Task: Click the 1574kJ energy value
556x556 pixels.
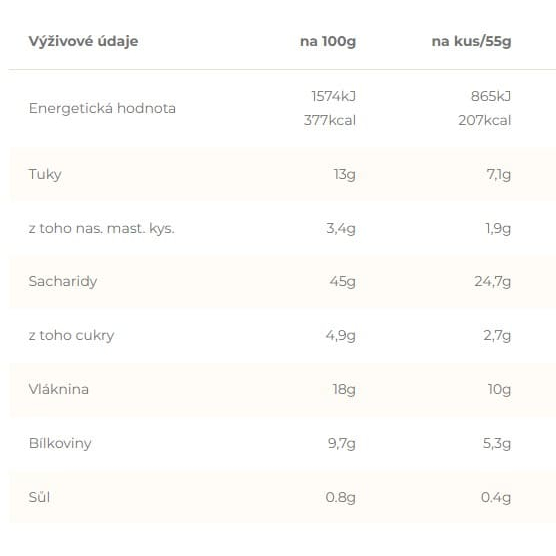Action: (333, 96)
